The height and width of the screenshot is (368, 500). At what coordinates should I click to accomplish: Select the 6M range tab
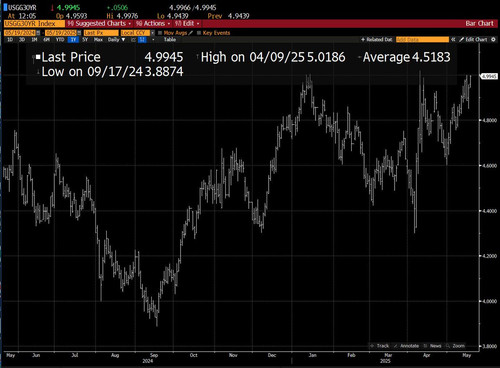coord(46,40)
